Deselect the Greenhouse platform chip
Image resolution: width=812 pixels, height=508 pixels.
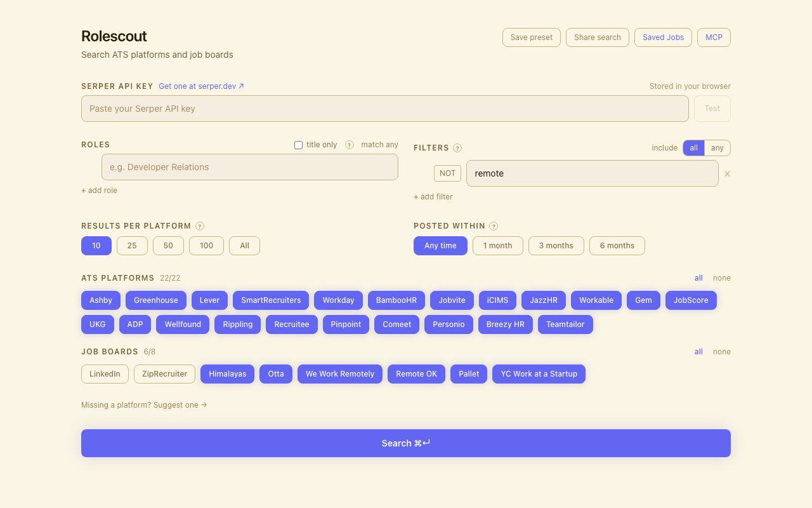pyautogui.click(x=156, y=300)
